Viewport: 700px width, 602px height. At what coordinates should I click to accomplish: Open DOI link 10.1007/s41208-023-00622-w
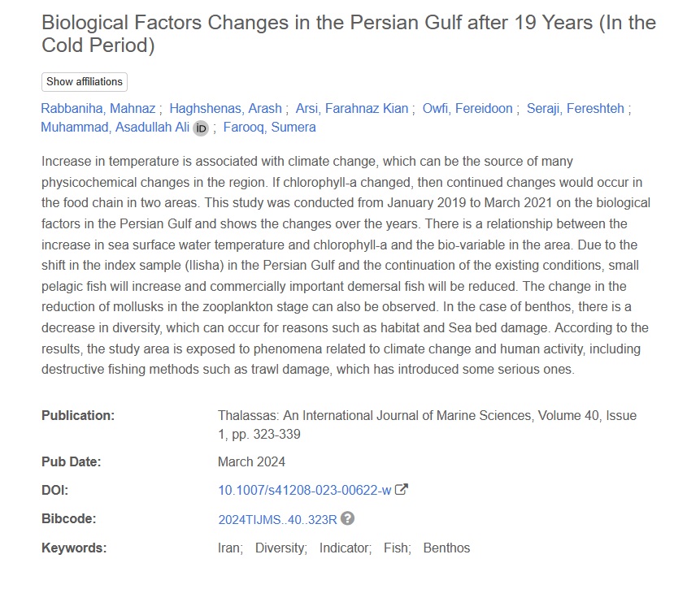click(x=304, y=490)
